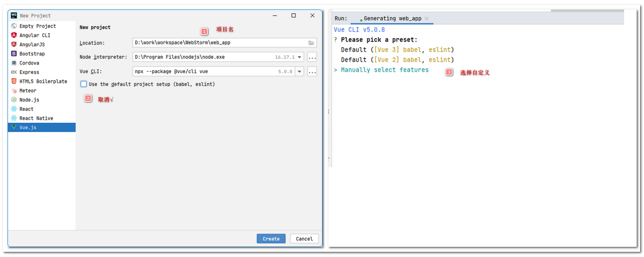
Task: Browse for Node interpreter with ellipsis button
Action: pyautogui.click(x=312, y=57)
